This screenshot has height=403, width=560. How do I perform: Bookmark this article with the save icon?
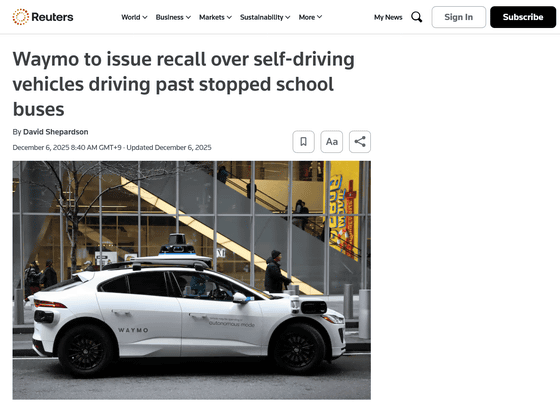pos(303,142)
